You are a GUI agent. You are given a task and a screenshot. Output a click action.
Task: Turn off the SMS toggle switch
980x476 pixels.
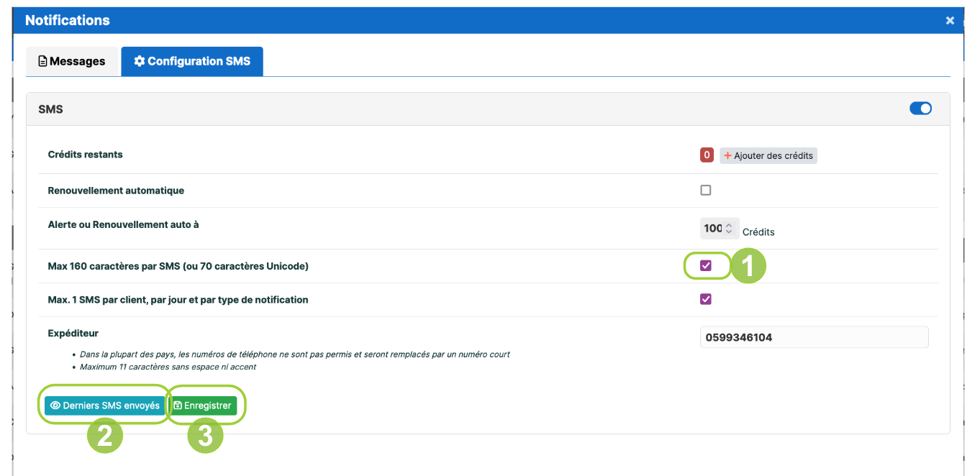(921, 109)
